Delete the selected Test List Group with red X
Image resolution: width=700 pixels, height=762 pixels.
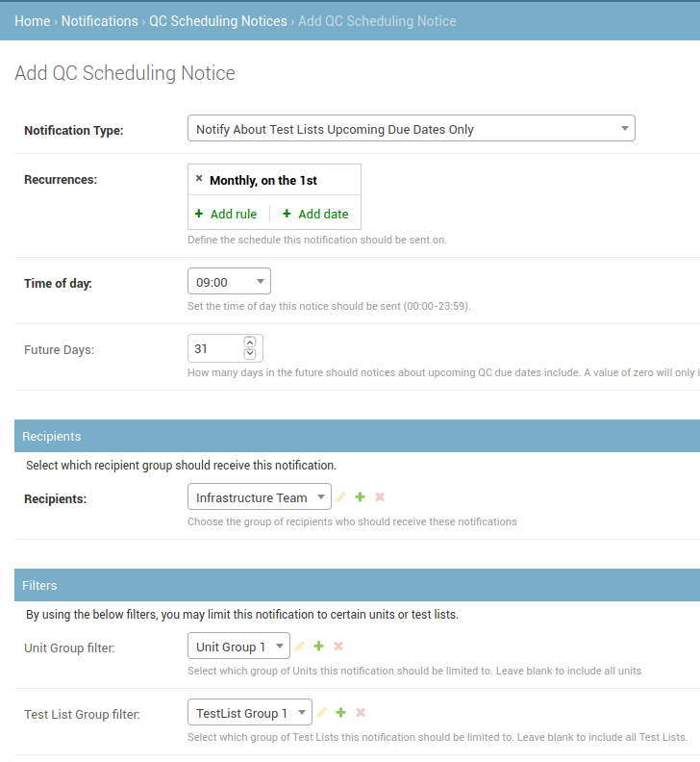(x=361, y=713)
